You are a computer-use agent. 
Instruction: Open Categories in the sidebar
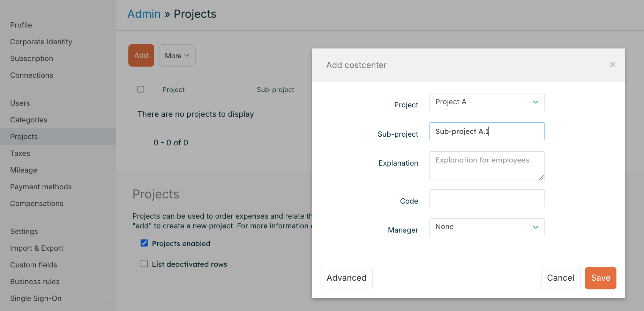[29, 120]
